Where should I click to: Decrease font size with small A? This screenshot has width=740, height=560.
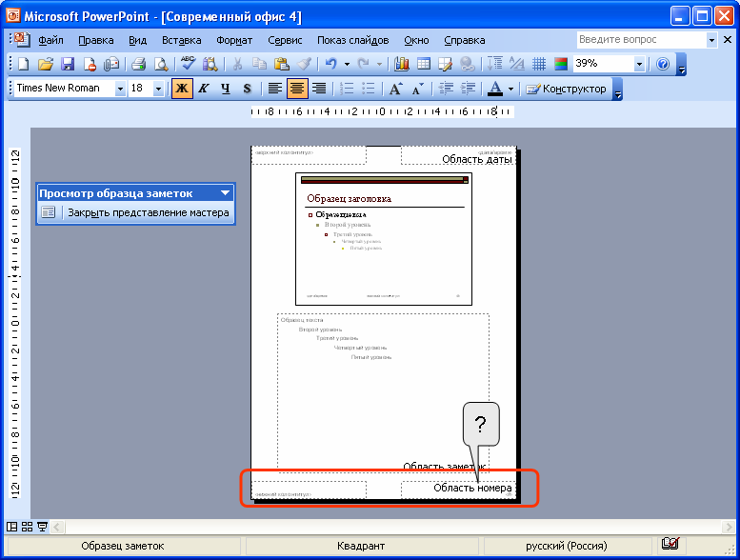[418, 89]
